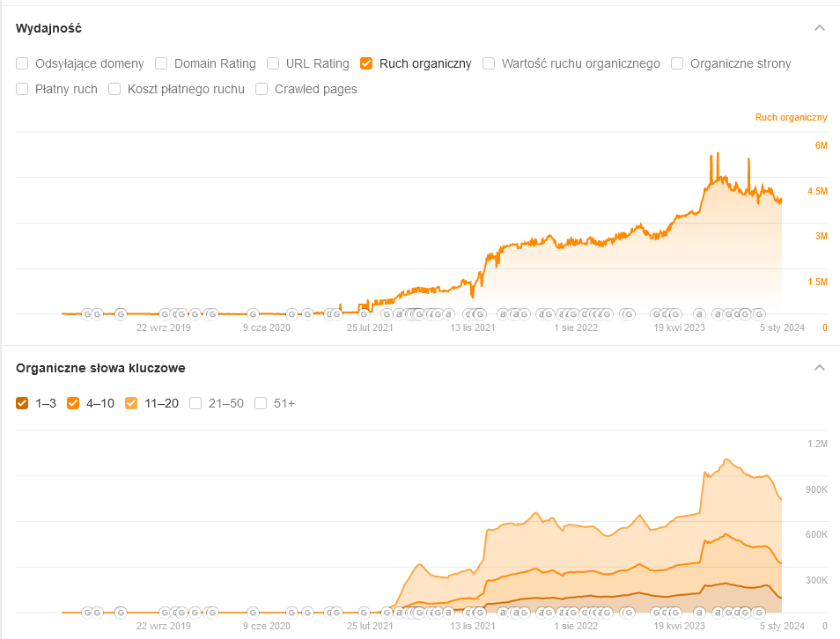Collapse the Organiczne słowa kluczowe section chevron
The width and height of the screenshot is (840, 639).
pyautogui.click(x=820, y=368)
